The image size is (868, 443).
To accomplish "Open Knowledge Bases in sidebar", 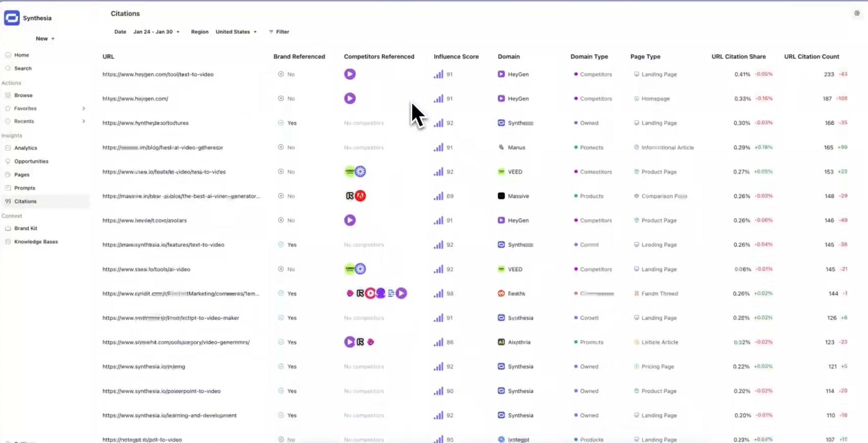I will click(36, 242).
